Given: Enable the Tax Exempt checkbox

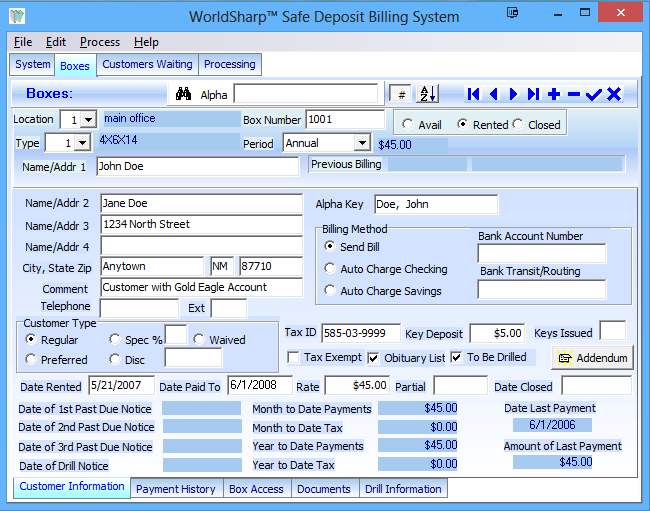Looking at the screenshot, I should [x=294, y=357].
